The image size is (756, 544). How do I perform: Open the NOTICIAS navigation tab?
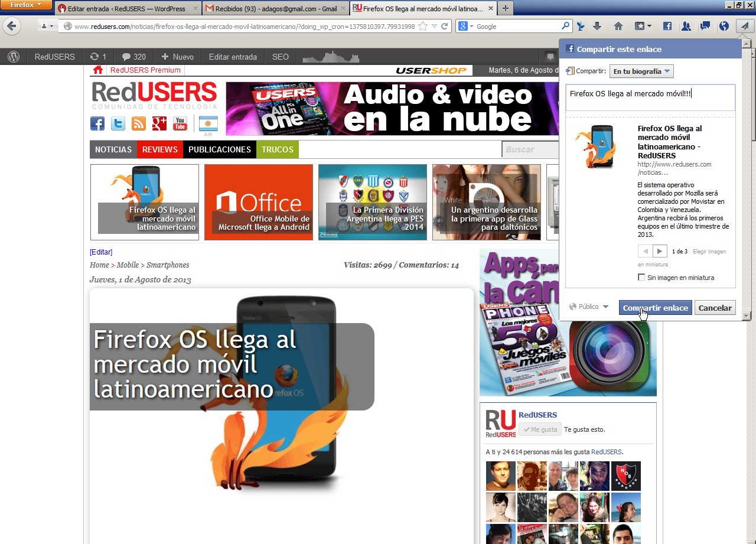pos(113,149)
